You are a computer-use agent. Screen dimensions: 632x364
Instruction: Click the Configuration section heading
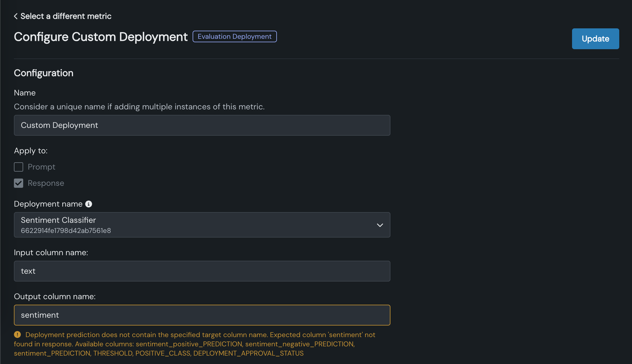(43, 73)
